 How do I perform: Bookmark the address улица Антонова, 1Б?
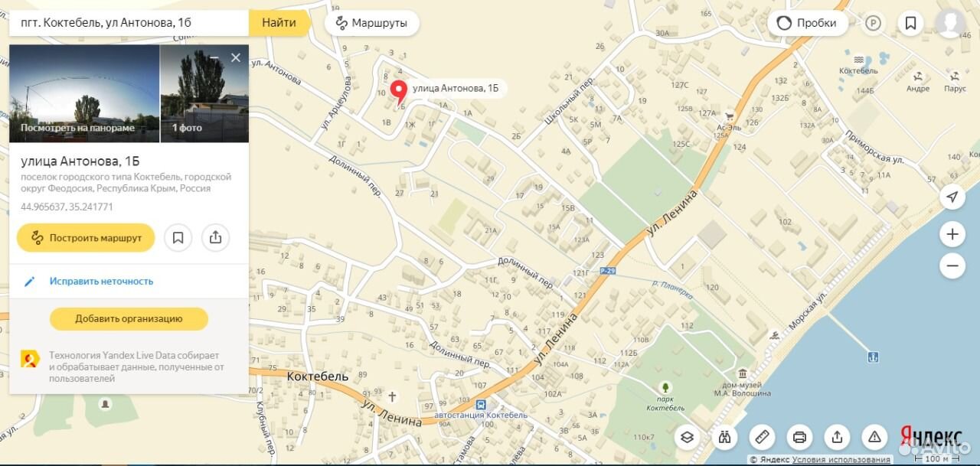[178, 238]
